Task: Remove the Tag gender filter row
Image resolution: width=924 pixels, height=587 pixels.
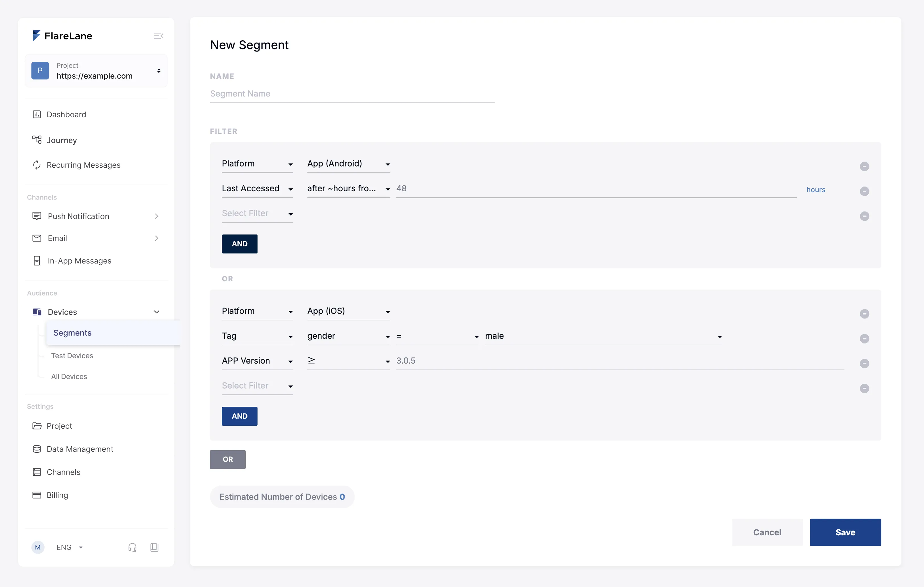Action: pyautogui.click(x=864, y=339)
